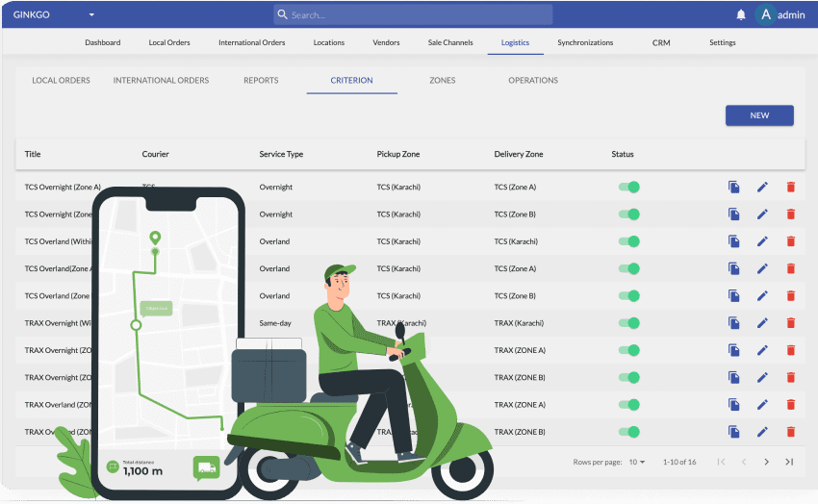This screenshot has width=818, height=504.
Task: Copy the TCS Overnight (Zone A) criterion
Action: coord(733,188)
